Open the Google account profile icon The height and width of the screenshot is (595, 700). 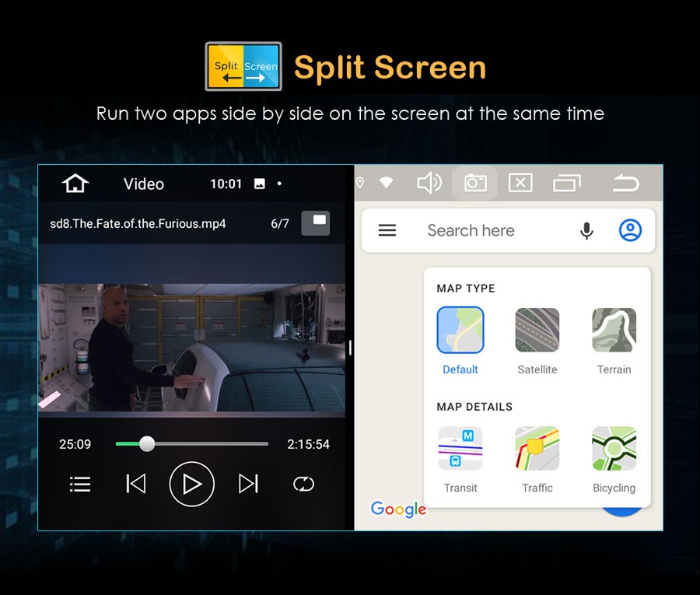coord(630,230)
